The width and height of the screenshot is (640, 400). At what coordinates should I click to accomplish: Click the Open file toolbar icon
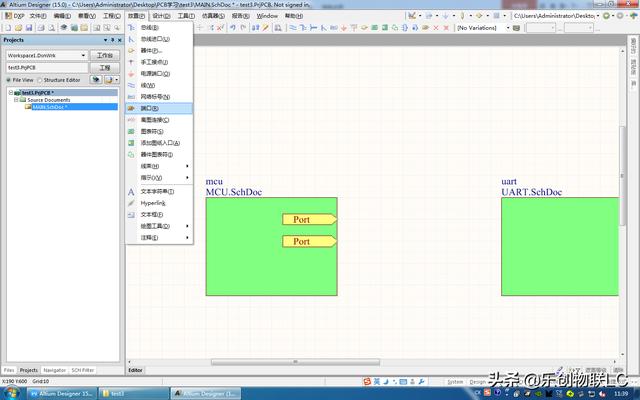click(x=18, y=28)
